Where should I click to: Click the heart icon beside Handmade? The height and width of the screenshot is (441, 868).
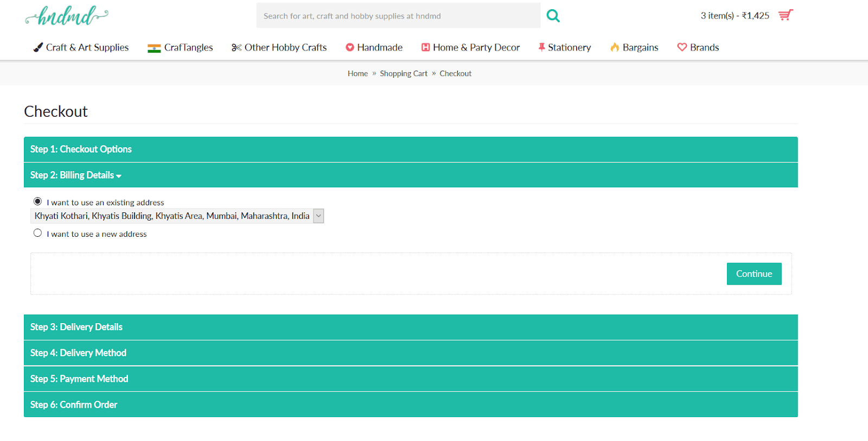[350, 47]
